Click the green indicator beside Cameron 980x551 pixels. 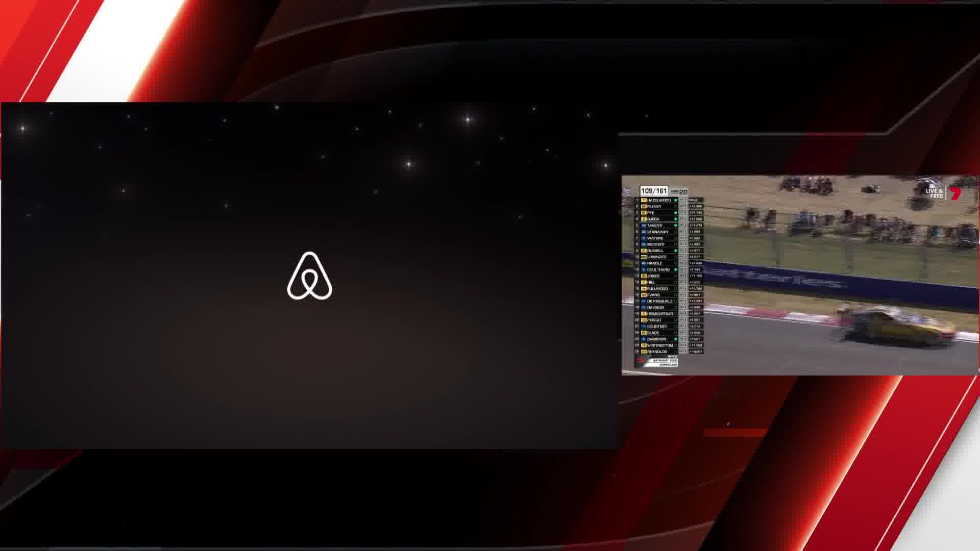676,339
